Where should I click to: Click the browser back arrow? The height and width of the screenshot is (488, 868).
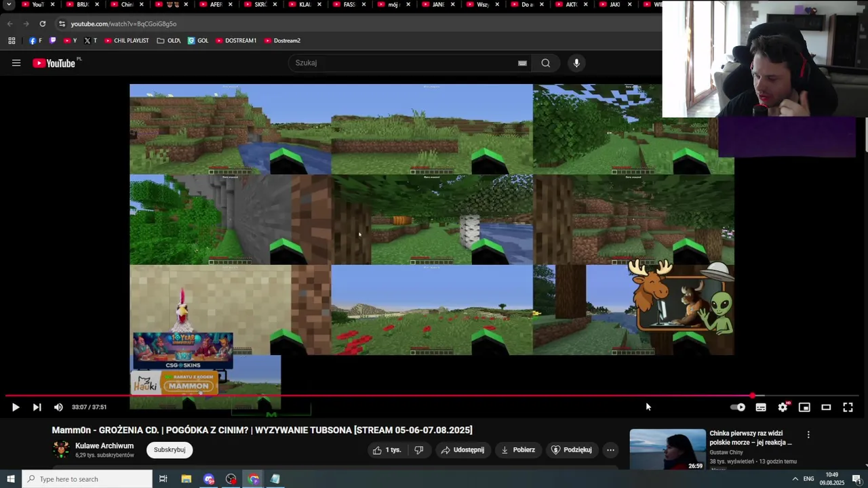(x=10, y=24)
